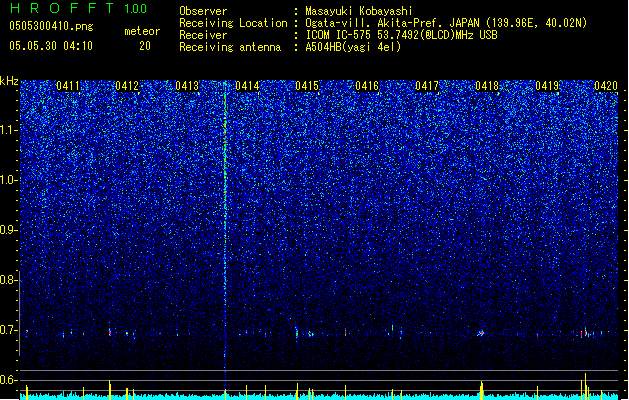629x400 pixels.
Task: Click the ICOM IC-575 receiver text
Action: (401, 35)
